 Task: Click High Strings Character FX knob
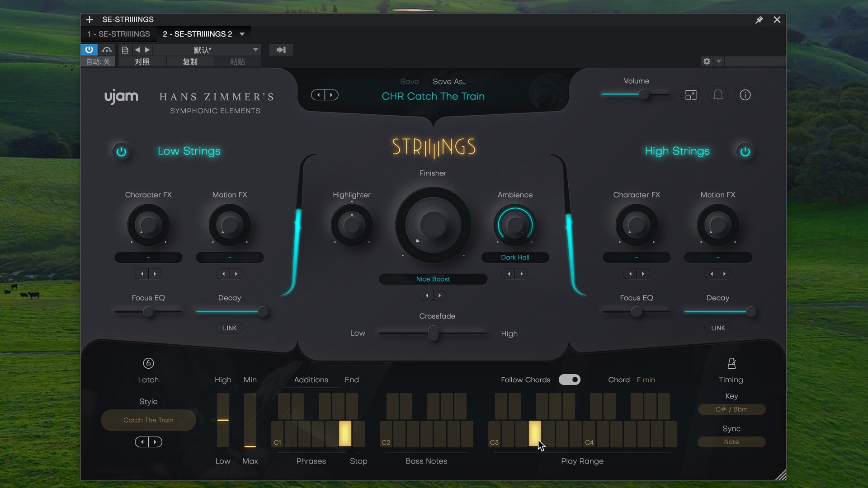tap(637, 225)
